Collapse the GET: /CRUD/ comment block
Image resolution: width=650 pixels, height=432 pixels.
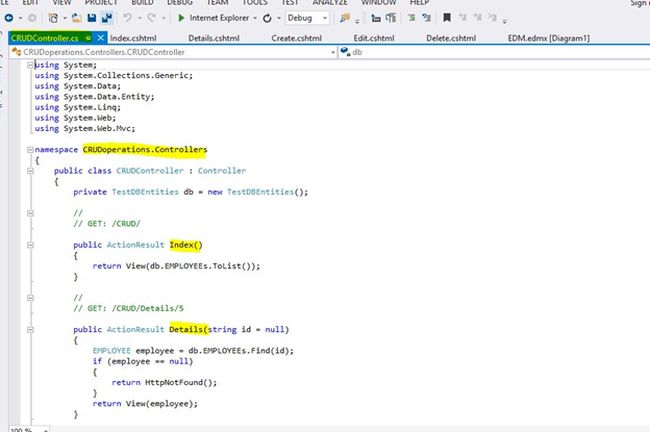[30, 213]
